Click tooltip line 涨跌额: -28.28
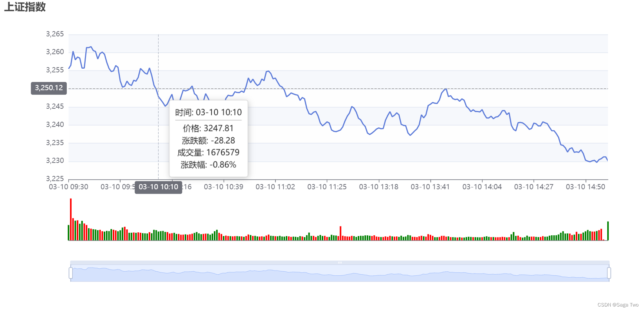The width and height of the screenshot is (644, 311). 208,141
